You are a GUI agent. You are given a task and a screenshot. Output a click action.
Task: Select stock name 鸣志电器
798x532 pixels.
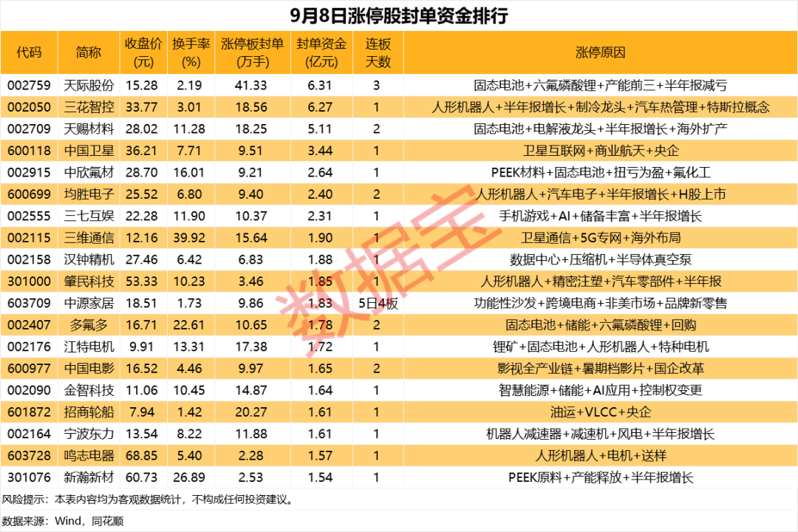[x=89, y=456]
